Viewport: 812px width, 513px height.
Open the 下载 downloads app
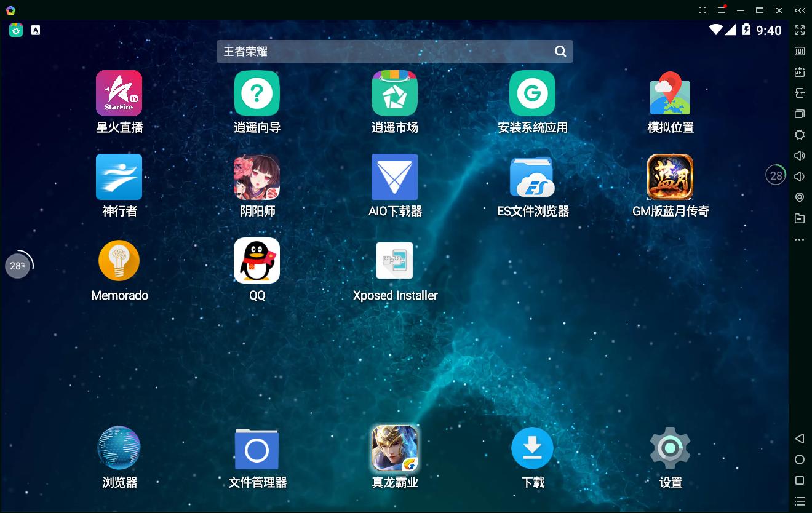533,448
